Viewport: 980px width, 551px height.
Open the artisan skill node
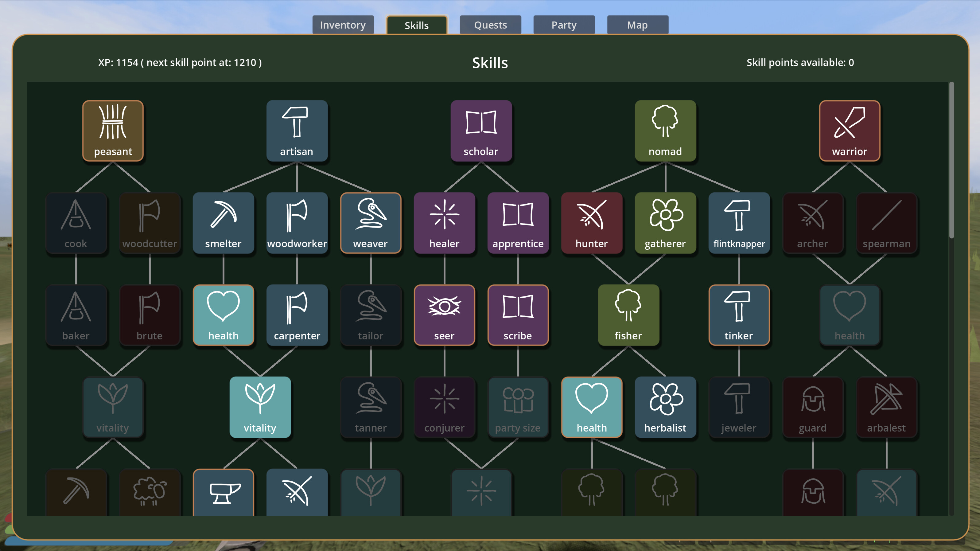pyautogui.click(x=297, y=131)
